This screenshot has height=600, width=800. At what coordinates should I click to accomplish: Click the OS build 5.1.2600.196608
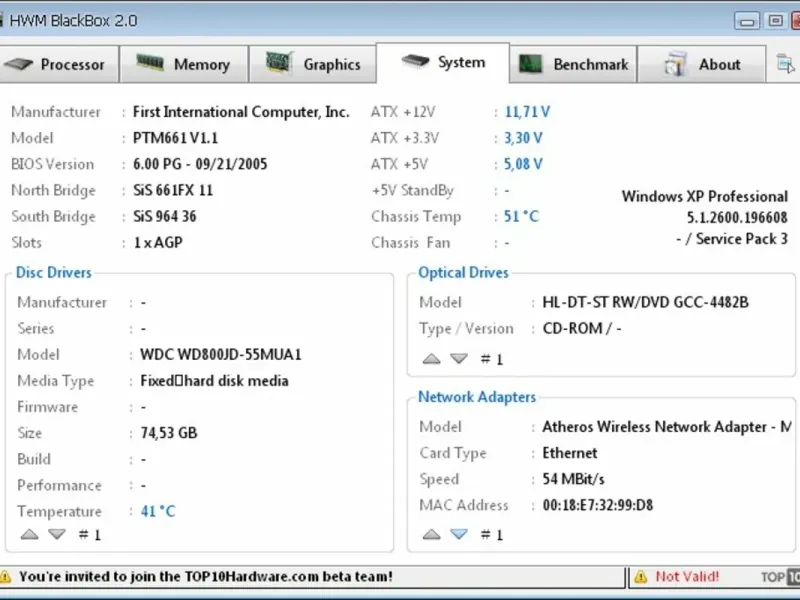[x=737, y=218]
